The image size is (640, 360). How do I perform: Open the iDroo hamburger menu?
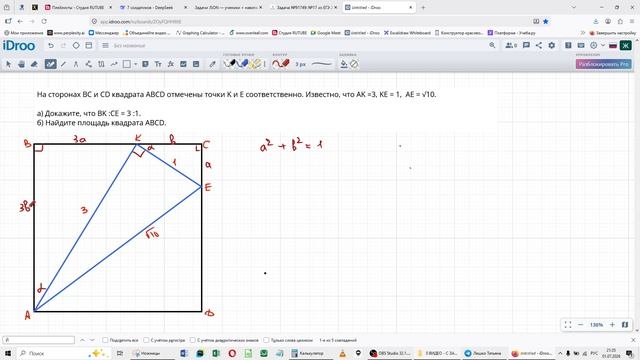point(105,46)
